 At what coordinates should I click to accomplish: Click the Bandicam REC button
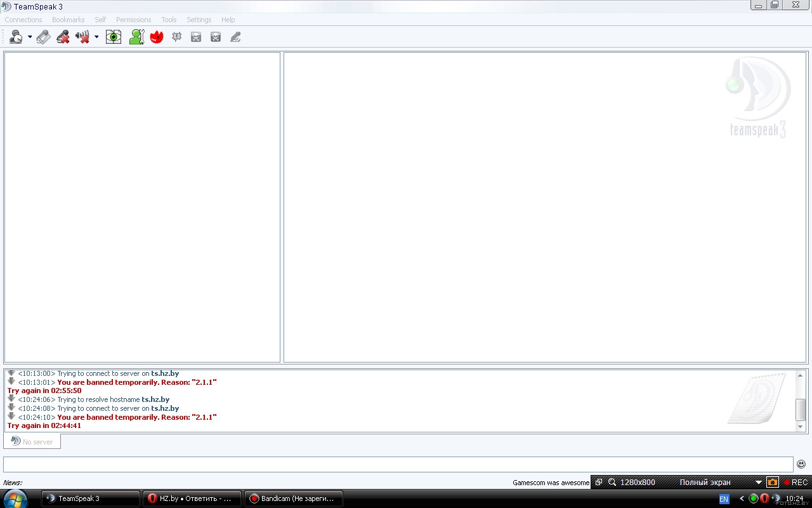[x=796, y=483]
